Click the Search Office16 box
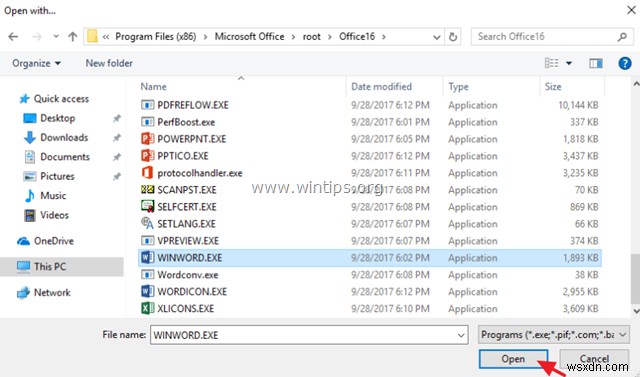Image resolution: width=640 pixels, height=377 pixels. click(551, 37)
